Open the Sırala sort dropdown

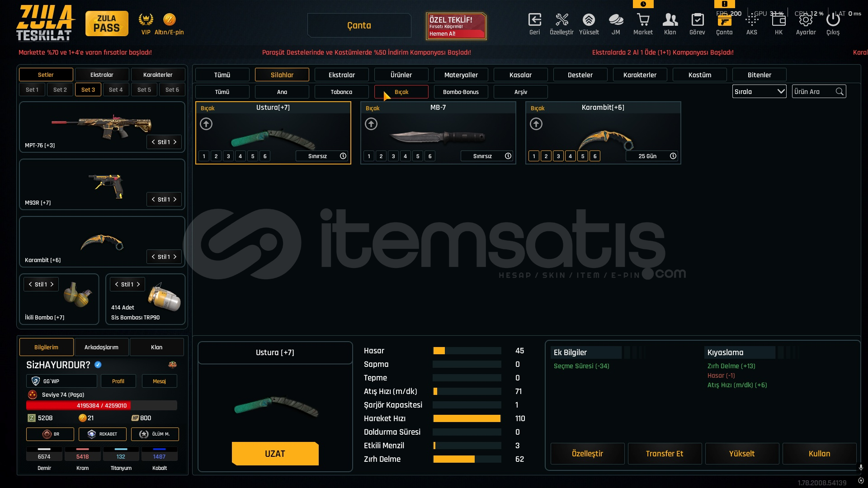point(759,92)
